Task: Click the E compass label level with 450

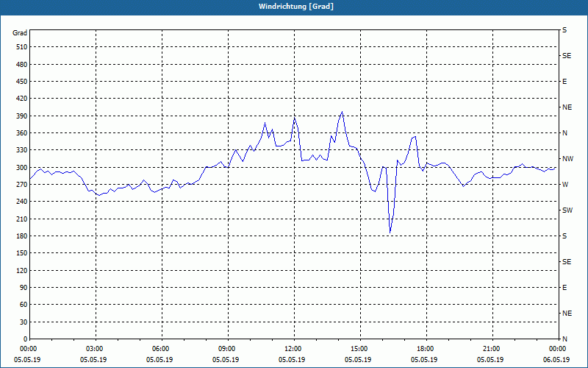Action: [x=564, y=82]
